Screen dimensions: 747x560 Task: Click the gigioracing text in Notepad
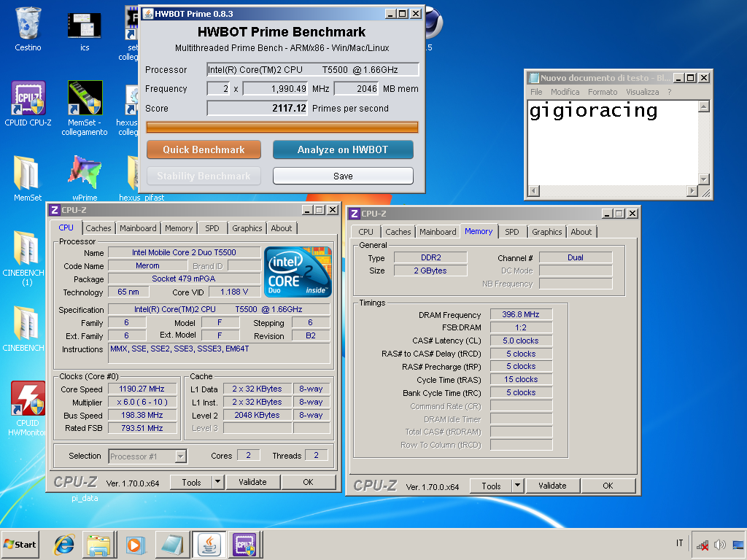coord(593,111)
